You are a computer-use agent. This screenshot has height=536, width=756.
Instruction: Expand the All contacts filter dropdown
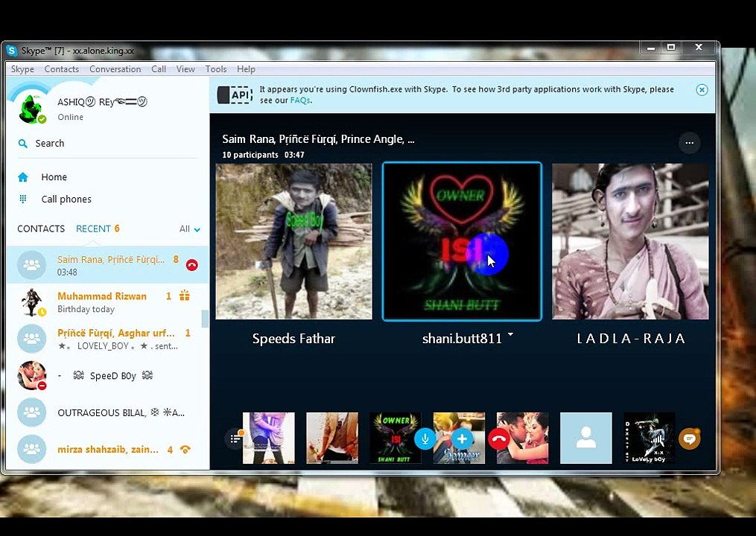190,229
